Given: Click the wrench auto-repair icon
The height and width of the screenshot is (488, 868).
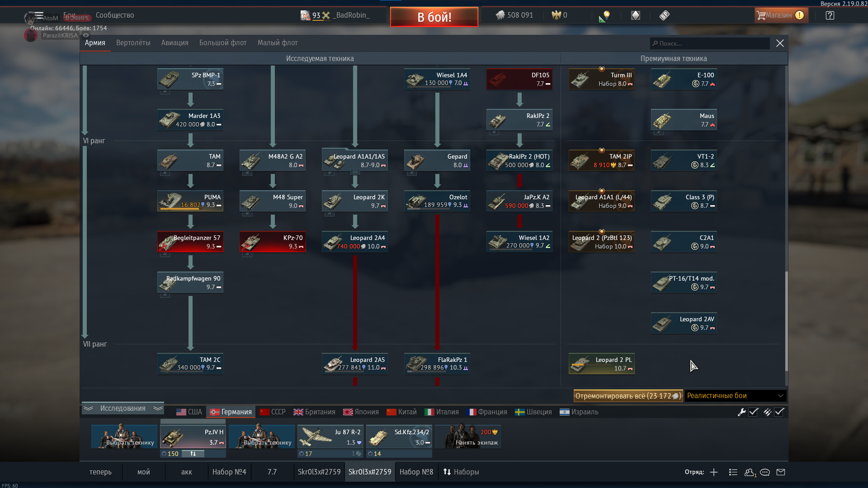Looking at the screenshot, I should [741, 412].
